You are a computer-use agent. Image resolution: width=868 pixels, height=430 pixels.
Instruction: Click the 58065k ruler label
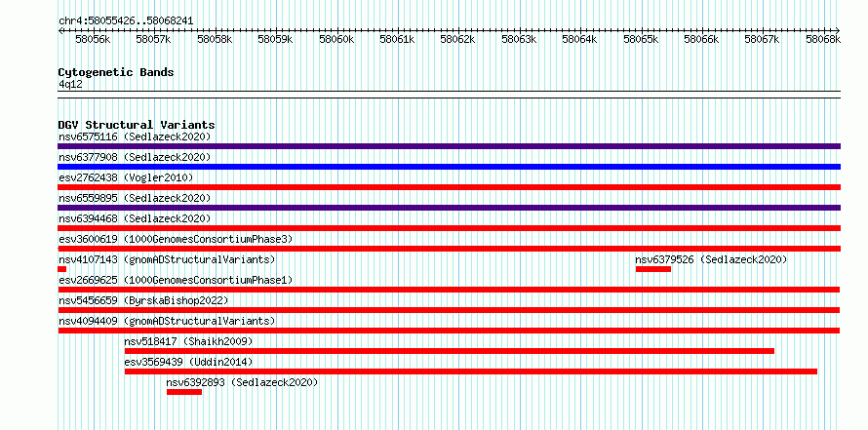(x=641, y=39)
